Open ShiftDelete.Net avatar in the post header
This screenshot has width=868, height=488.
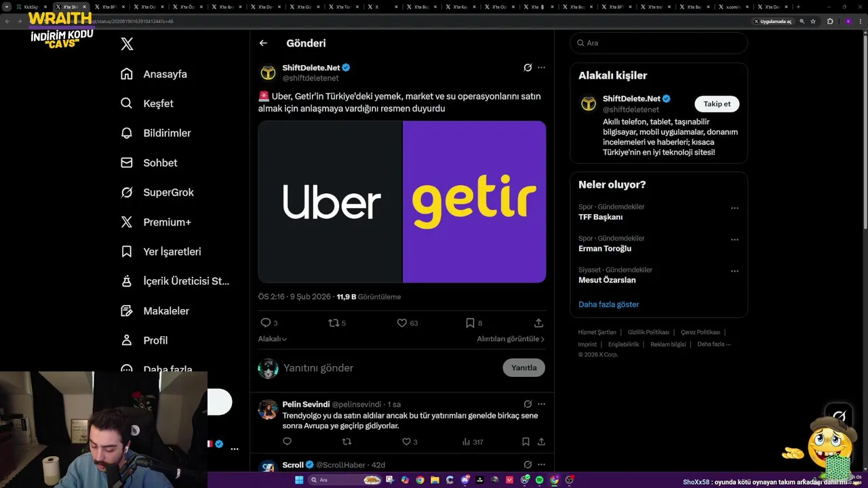point(269,73)
